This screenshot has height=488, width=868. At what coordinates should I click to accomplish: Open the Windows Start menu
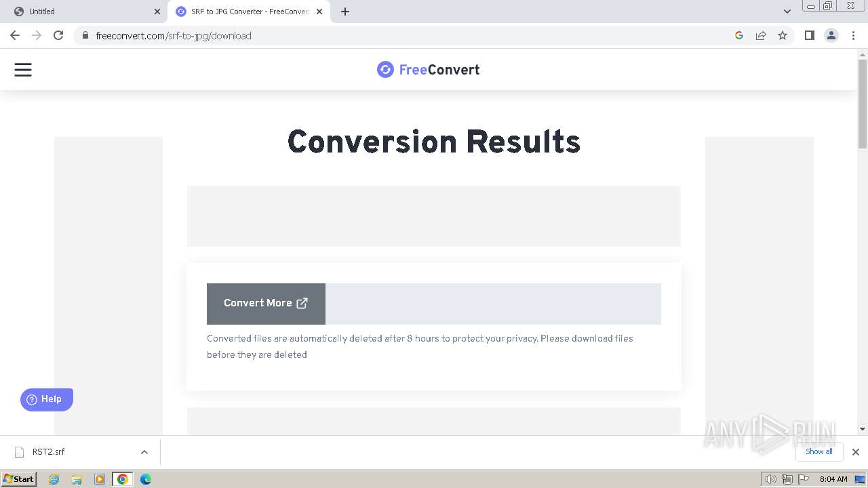coord(19,479)
